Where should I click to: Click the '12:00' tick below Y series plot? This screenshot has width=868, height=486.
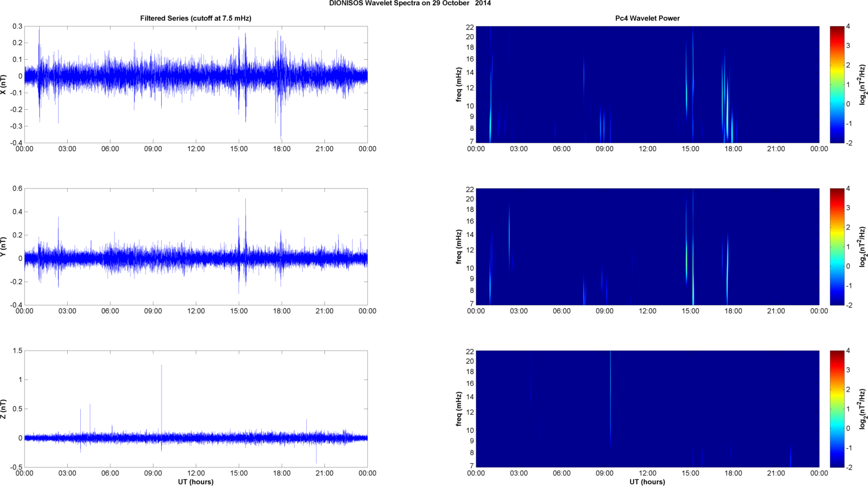click(196, 311)
